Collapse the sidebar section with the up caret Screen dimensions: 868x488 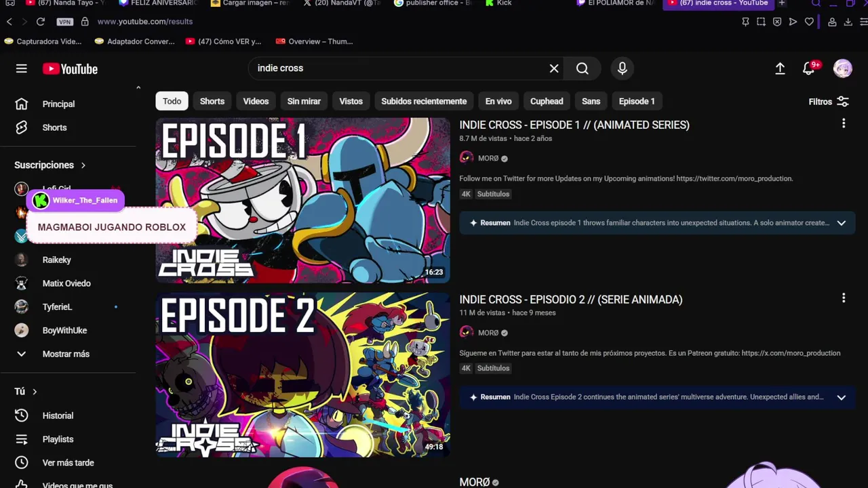click(x=138, y=87)
